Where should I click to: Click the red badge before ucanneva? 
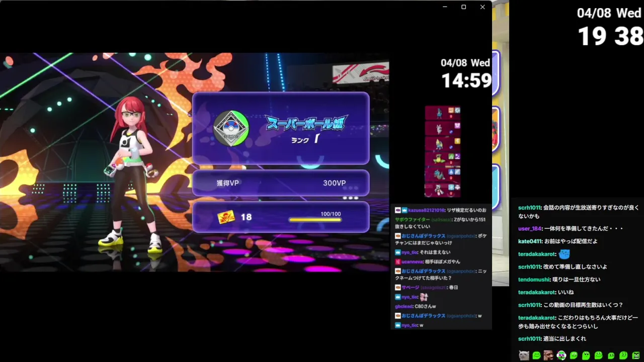398,261
